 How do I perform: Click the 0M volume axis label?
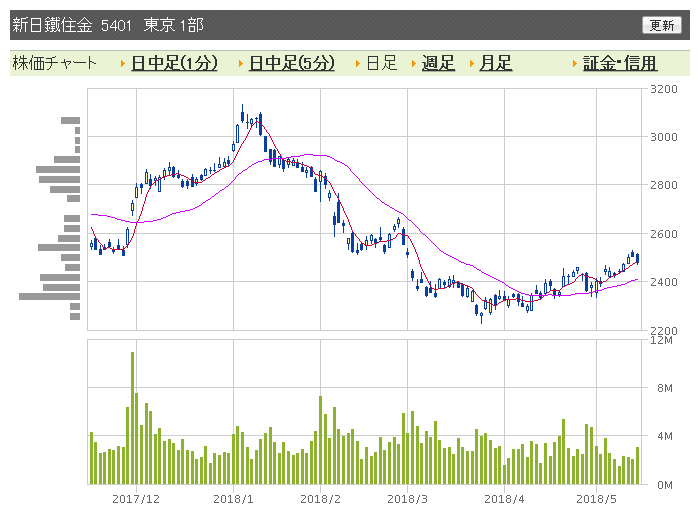(x=665, y=485)
